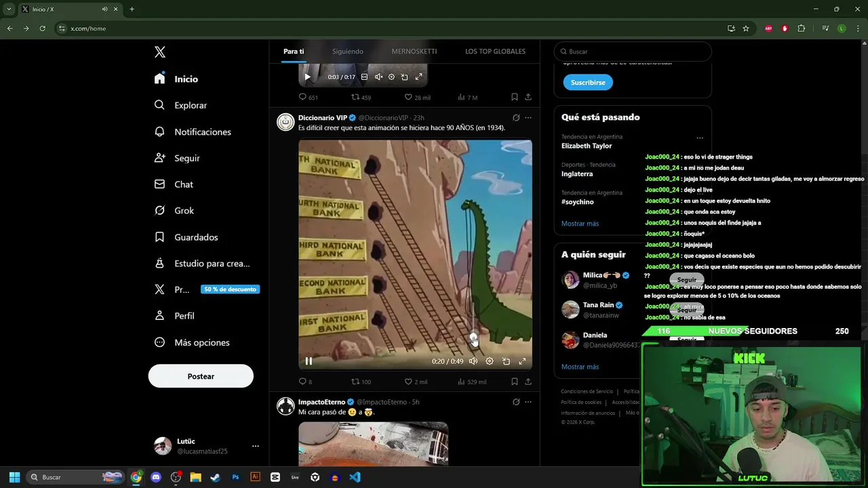Open more options on ImpactoEterno post
This screenshot has width=868, height=488.
528,402
